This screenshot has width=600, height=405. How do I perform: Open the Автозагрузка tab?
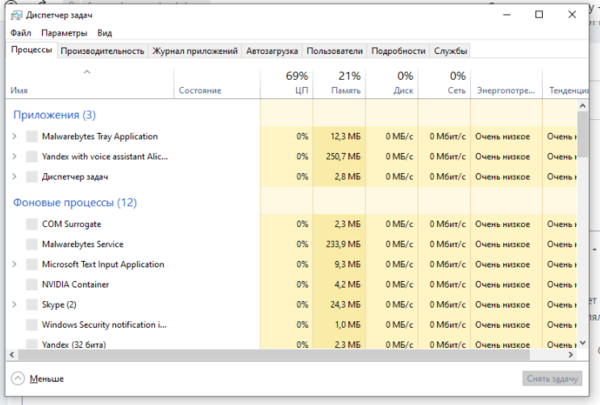click(272, 51)
